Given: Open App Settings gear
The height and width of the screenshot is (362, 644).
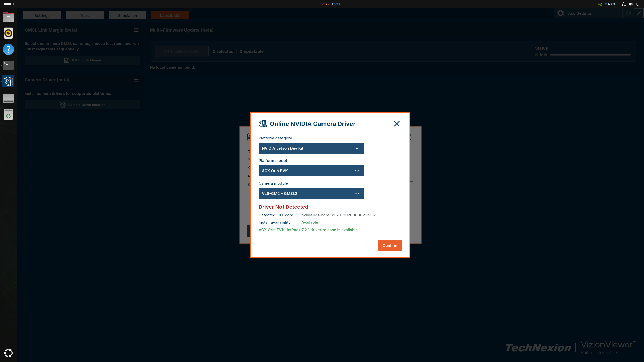Looking at the screenshot, I should click(561, 13).
